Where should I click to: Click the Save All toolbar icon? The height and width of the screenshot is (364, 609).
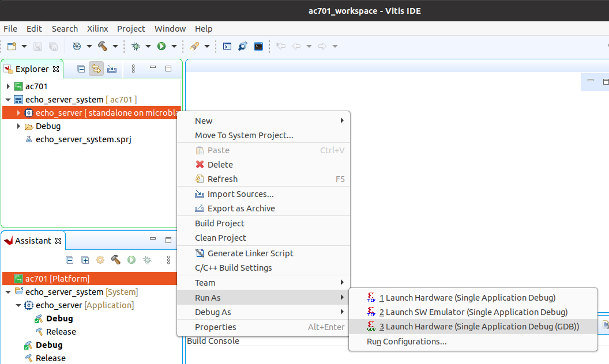tap(53, 46)
